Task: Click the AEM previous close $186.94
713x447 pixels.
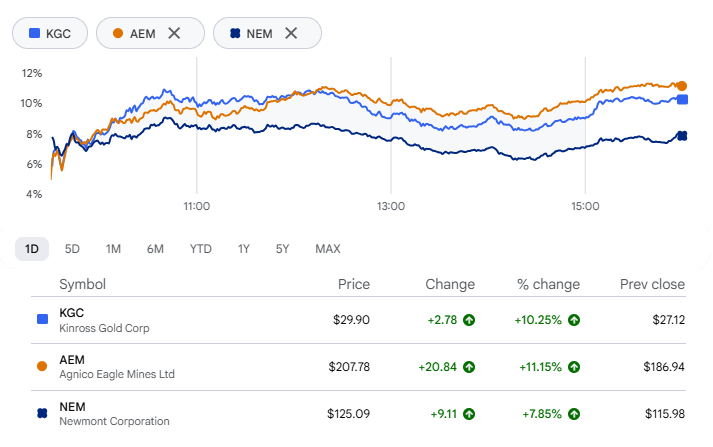Action: (x=664, y=367)
